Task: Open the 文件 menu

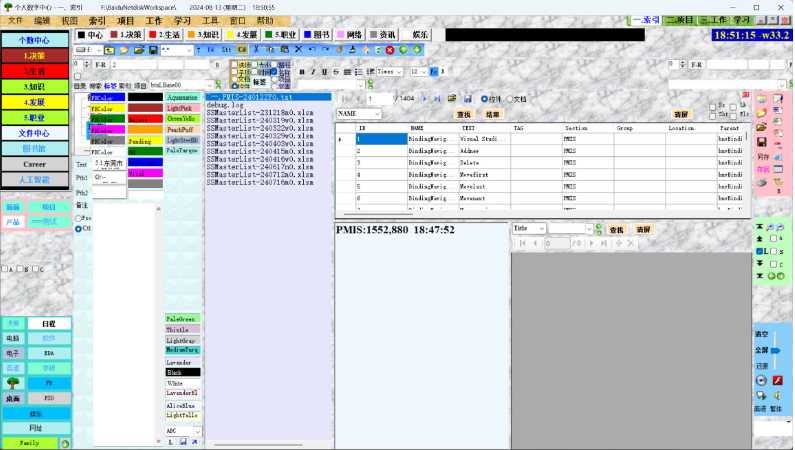Action: point(16,21)
